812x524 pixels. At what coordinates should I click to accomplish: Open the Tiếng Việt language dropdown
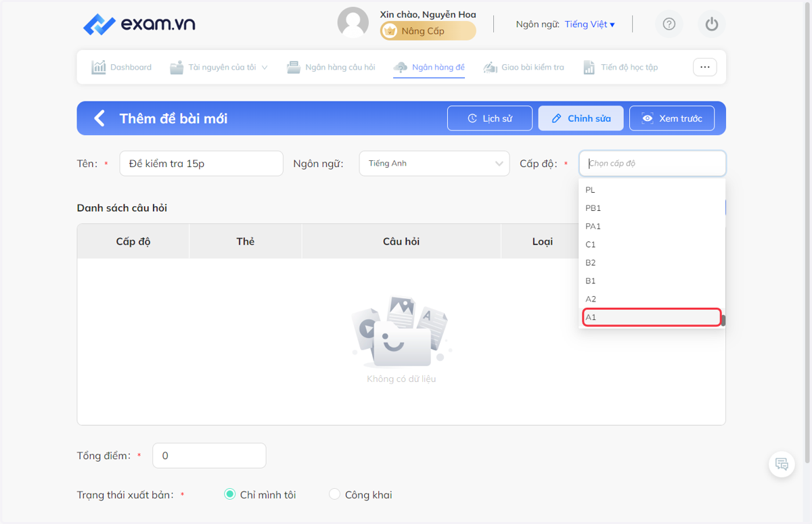(589, 24)
